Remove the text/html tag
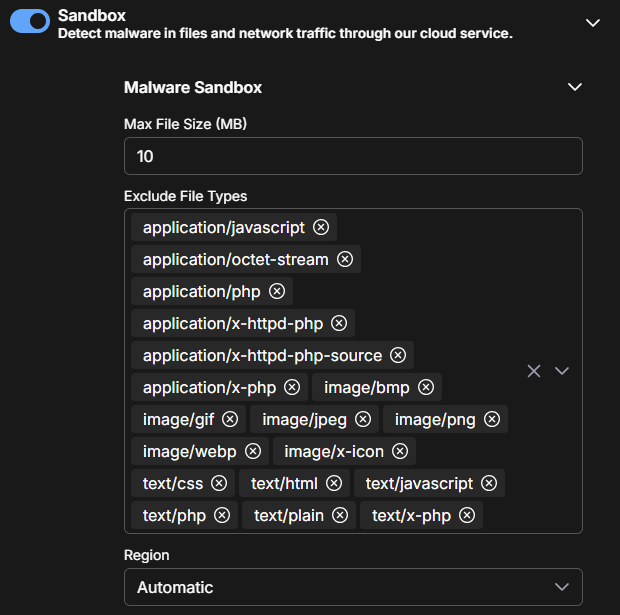620x615 pixels. [x=334, y=483]
